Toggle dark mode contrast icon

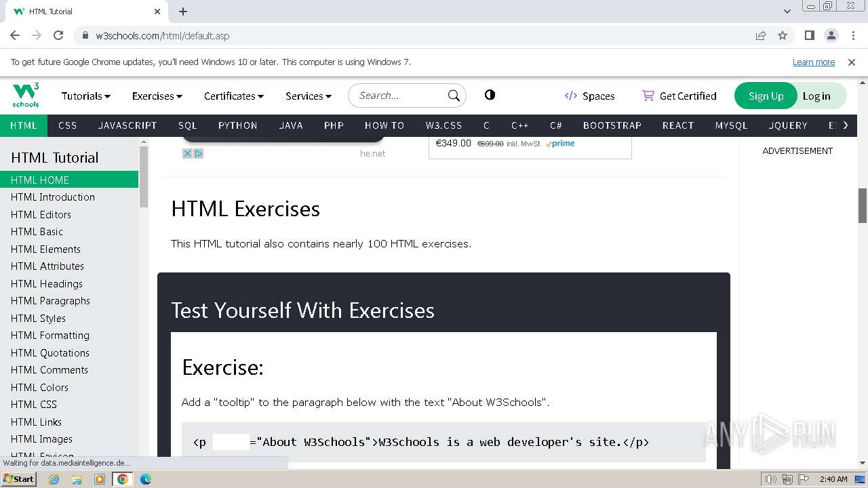tap(490, 95)
